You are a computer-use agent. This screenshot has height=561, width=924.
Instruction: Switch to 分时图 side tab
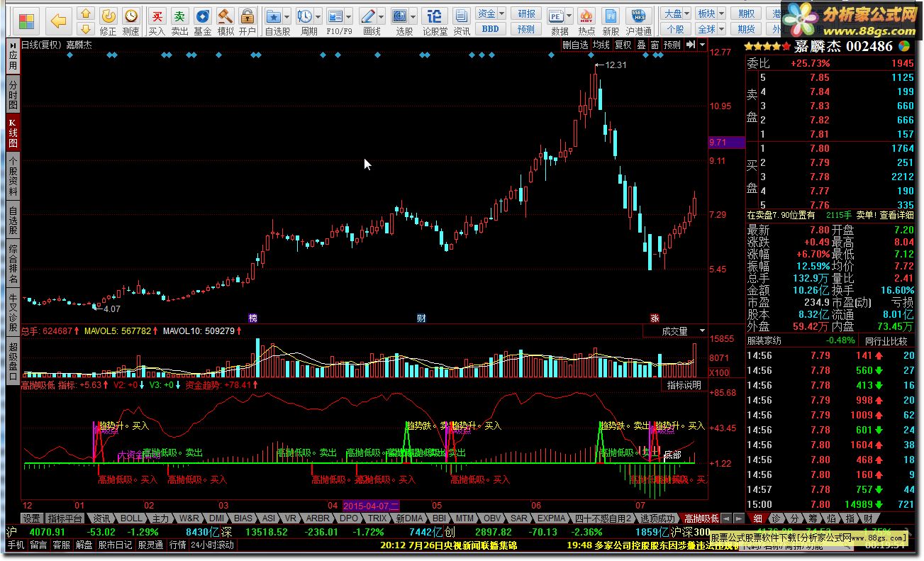tap(13, 94)
